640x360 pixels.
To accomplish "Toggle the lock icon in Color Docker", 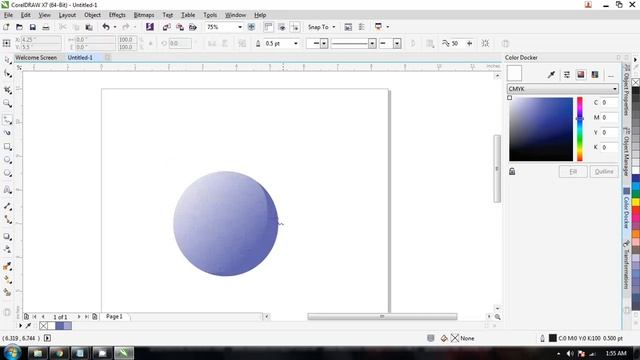I will coord(512,171).
